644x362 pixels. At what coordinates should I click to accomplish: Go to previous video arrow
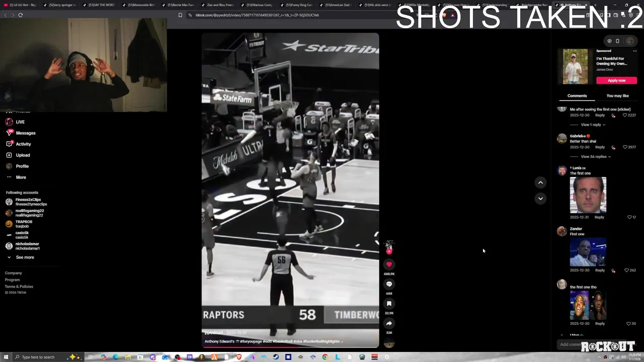pos(540,183)
